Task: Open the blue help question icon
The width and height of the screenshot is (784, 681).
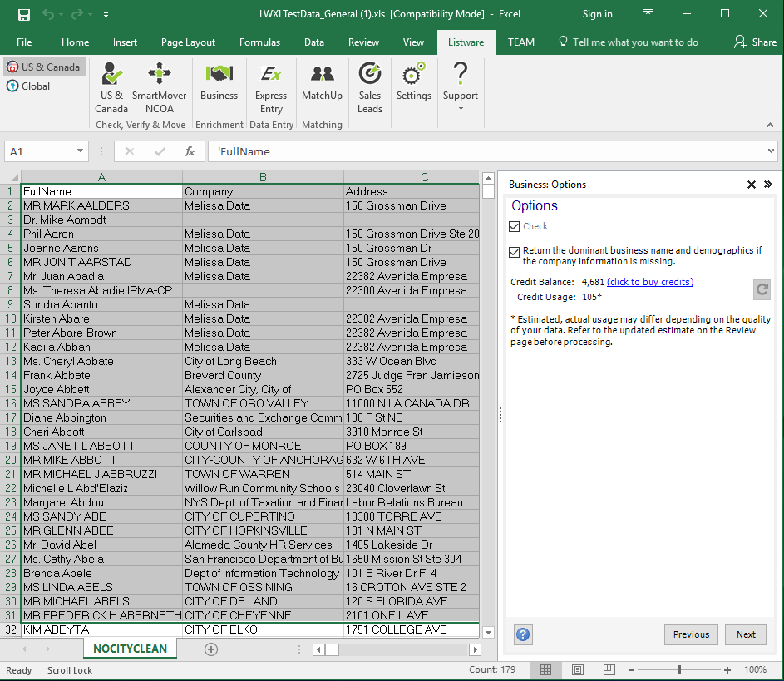Action: tap(523, 634)
